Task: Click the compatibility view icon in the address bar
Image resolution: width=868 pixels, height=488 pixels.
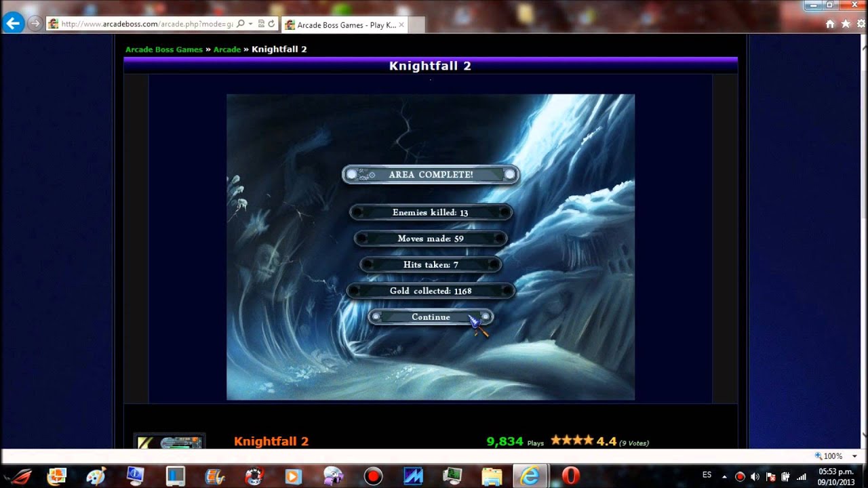Action: 261,24
